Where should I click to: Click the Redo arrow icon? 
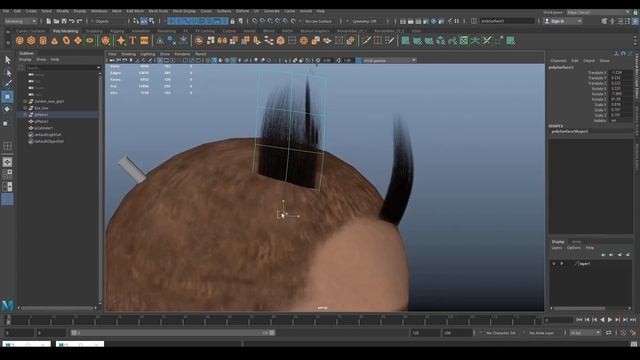80,21
